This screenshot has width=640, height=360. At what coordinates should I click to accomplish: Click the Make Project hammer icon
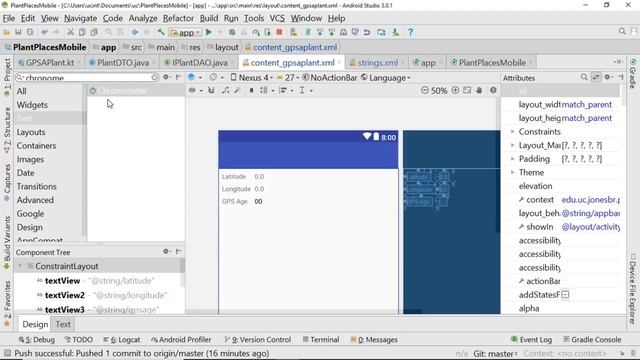tap(161, 32)
